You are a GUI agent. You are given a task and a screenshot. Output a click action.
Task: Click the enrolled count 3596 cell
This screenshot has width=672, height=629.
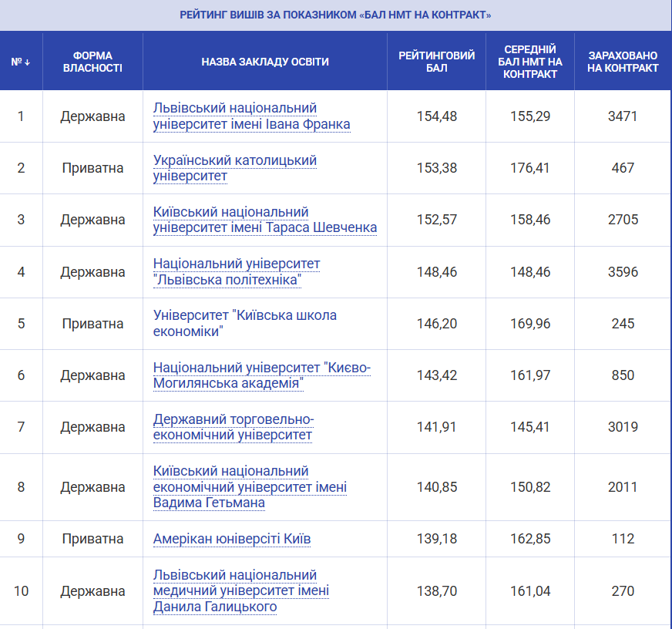[x=623, y=271]
